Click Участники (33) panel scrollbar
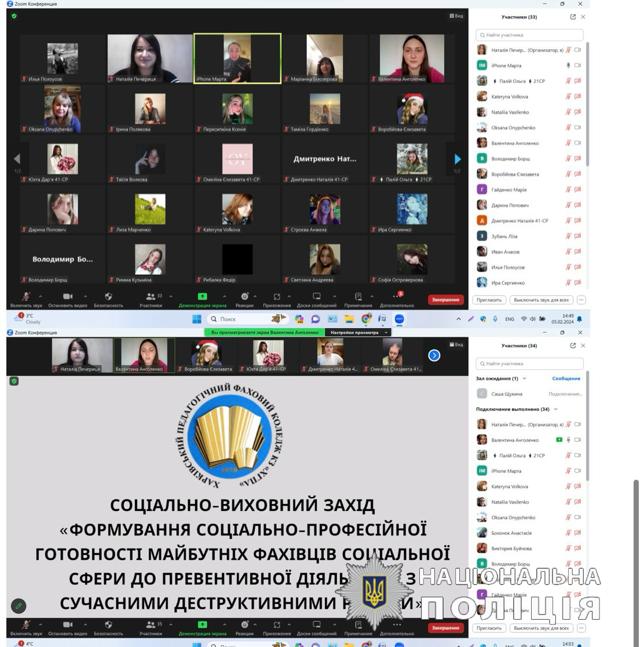This screenshot has height=647, width=644. (587, 105)
